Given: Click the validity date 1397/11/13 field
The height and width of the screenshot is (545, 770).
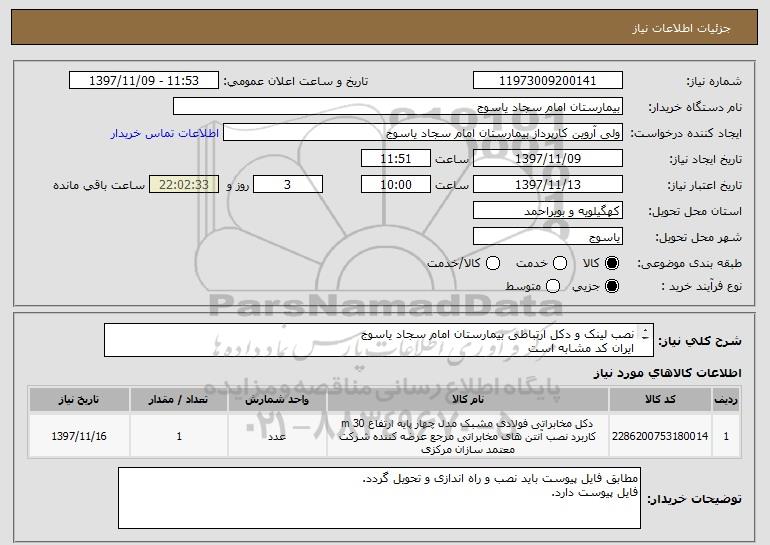Looking at the screenshot, I should coord(548,185).
